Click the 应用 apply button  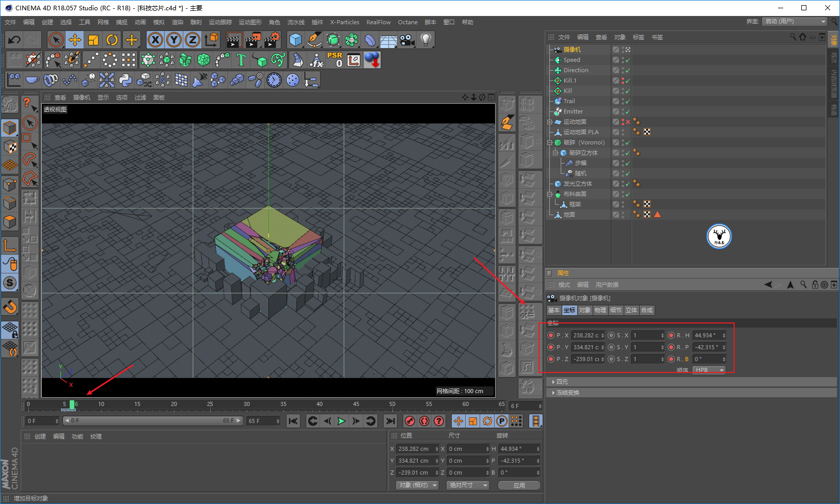pyautogui.click(x=519, y=485)
